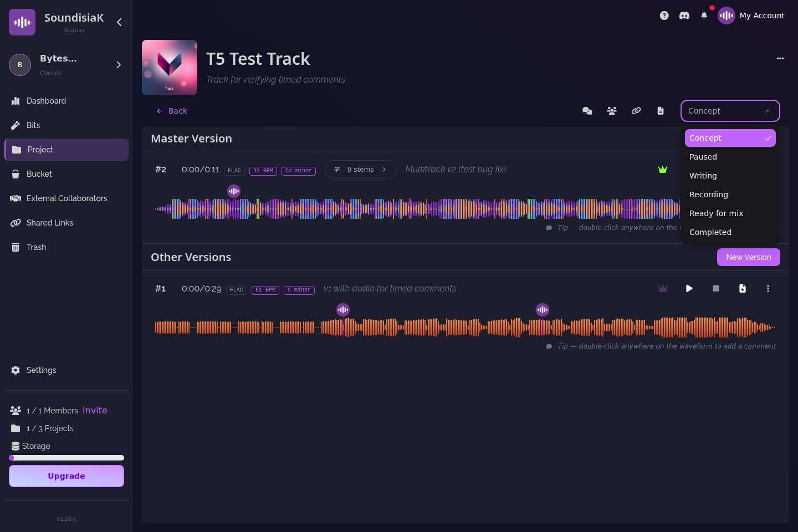Click the storage usage bar
The height and width of the screenshot is (532, 798).
coord(66,458)
